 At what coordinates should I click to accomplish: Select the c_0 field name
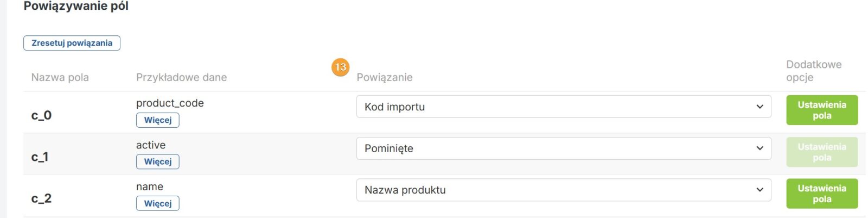tap(41, 115)
